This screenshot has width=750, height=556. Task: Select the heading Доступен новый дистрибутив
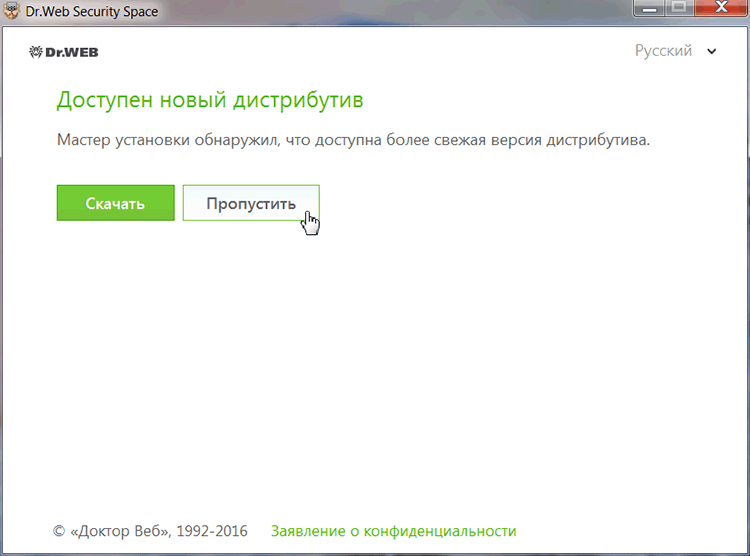(210, 100)
